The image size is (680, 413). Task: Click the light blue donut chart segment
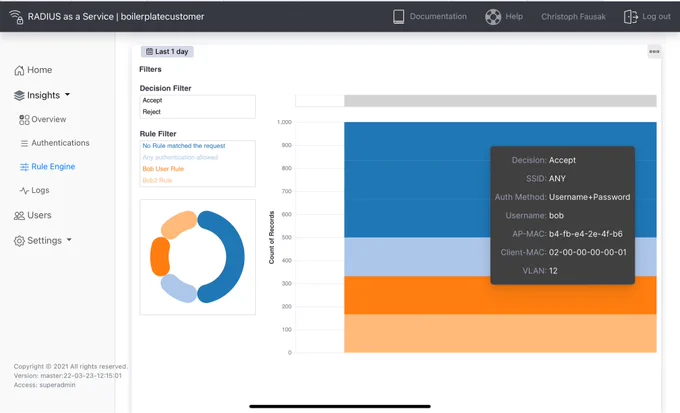(x=178, y=289)
